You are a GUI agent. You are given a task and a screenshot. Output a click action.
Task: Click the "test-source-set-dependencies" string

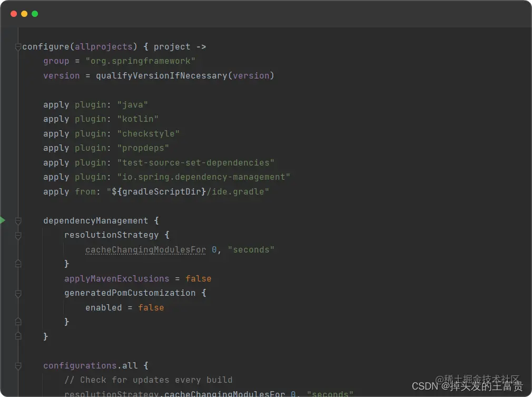click(196, 163)
